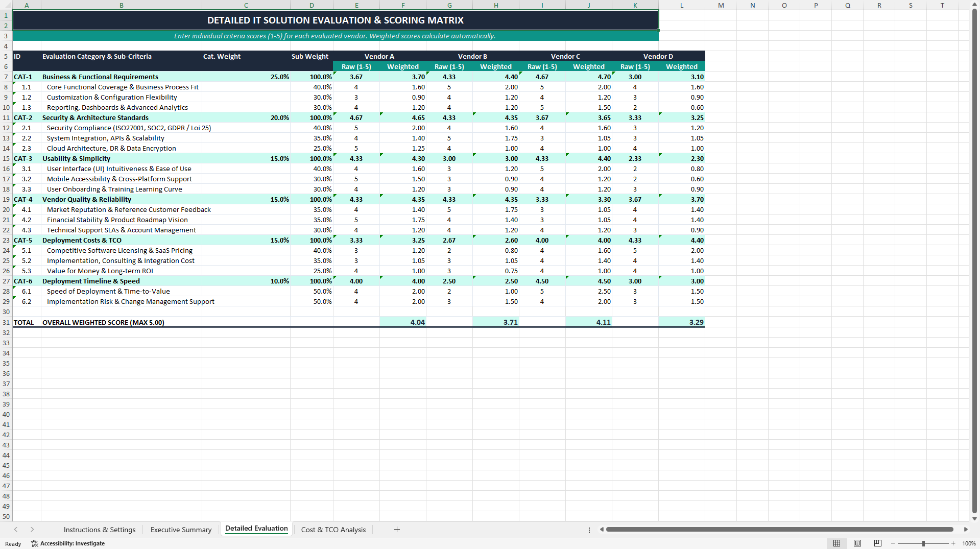
Task: Click horizontal scrollbar right arrow
Action: [966, 530]
